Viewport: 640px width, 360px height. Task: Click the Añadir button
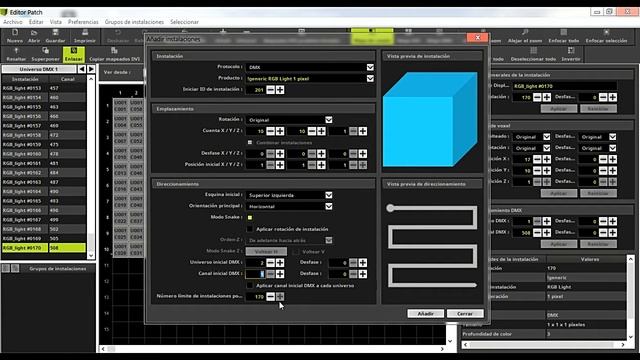tap(425, 313)
